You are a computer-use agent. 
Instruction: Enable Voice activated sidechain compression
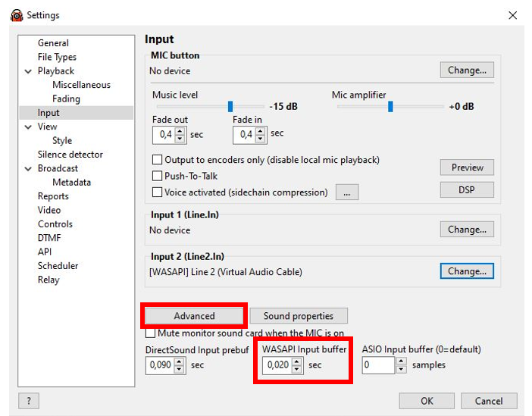158,192
